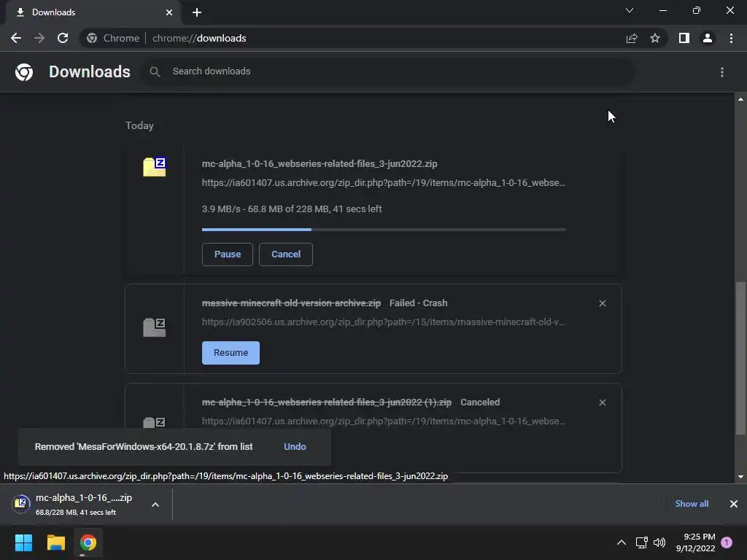Open a new tab with plus button

click(x=197, y=12)
